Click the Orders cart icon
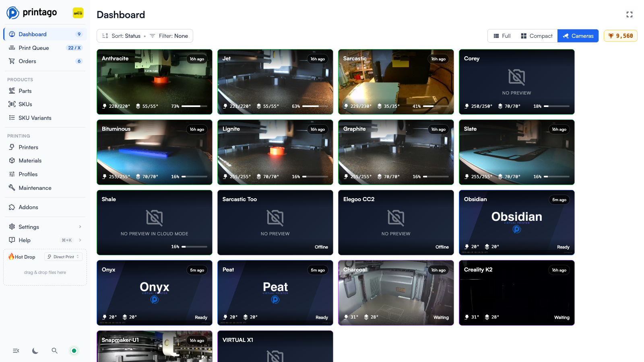The height and width of the screenshot is (362, 644). pos(12,61)
